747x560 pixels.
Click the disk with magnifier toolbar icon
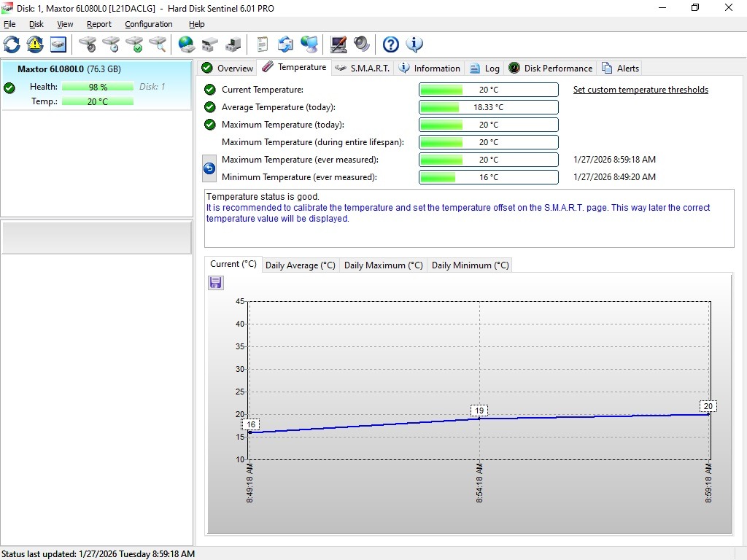click(x=158, y=44)
